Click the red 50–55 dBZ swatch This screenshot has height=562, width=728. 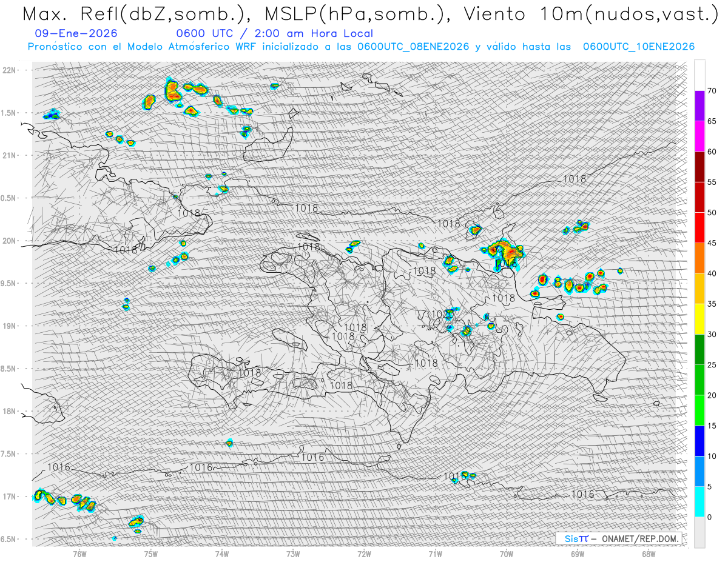point(699,197)
